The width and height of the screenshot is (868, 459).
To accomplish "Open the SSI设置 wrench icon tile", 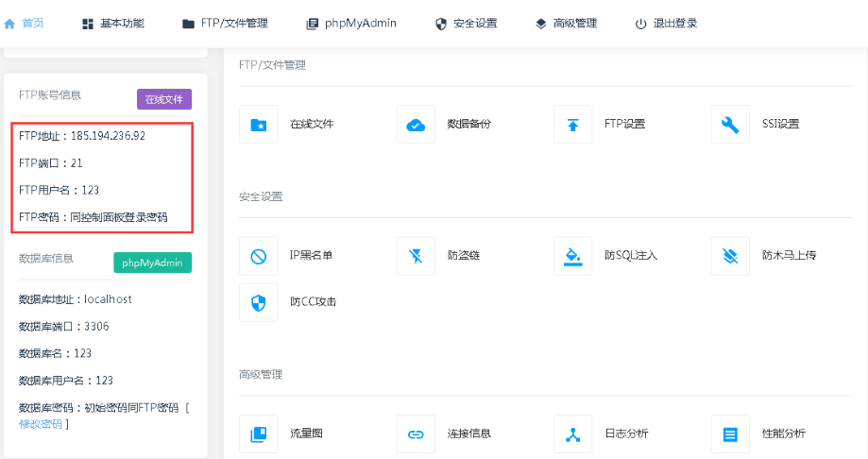I will pos(730,125).
